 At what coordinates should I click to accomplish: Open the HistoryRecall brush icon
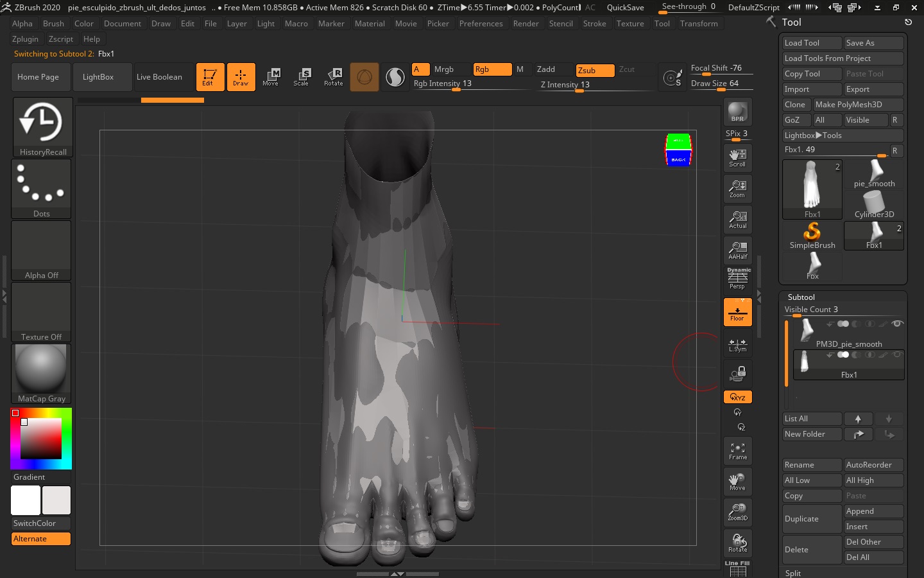(42, 127)
